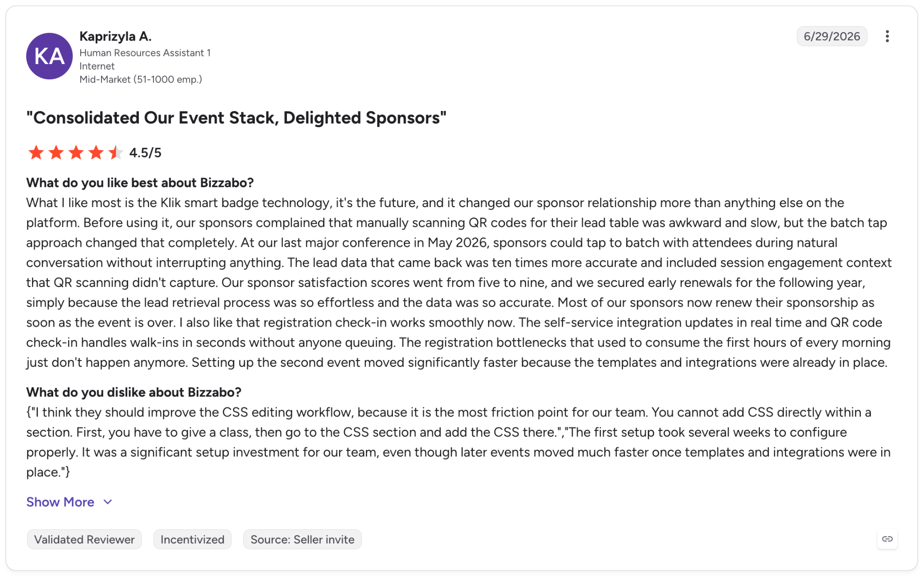Open reviewer name Kaprizyla A.

[x=115, y=36]
